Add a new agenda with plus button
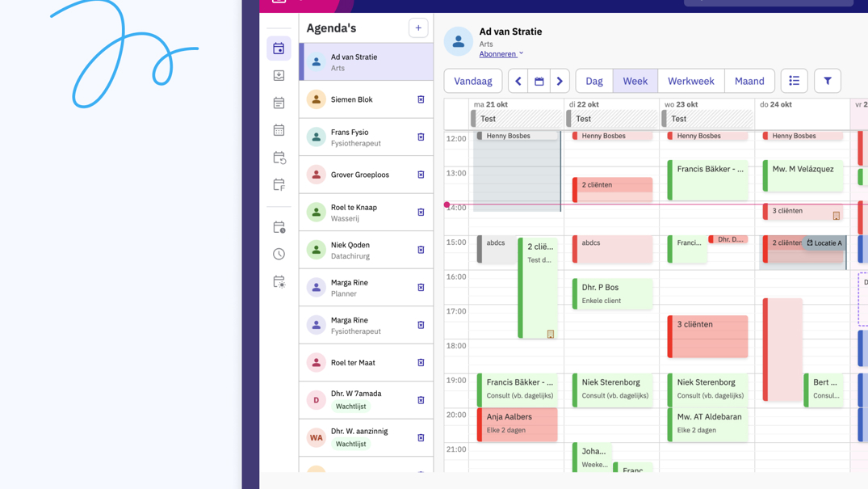Screen dimensions: 868x489 point(418,27)
